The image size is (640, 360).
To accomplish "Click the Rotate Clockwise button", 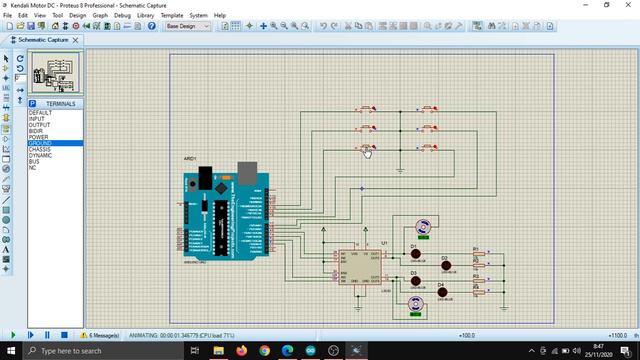I will point(20,59).
